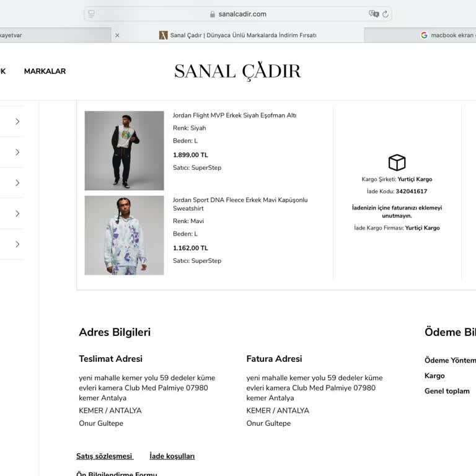Click the Renk: Mavi label
Screen dimensions: 476x476
pyautogui.click(x=188, y=221)
